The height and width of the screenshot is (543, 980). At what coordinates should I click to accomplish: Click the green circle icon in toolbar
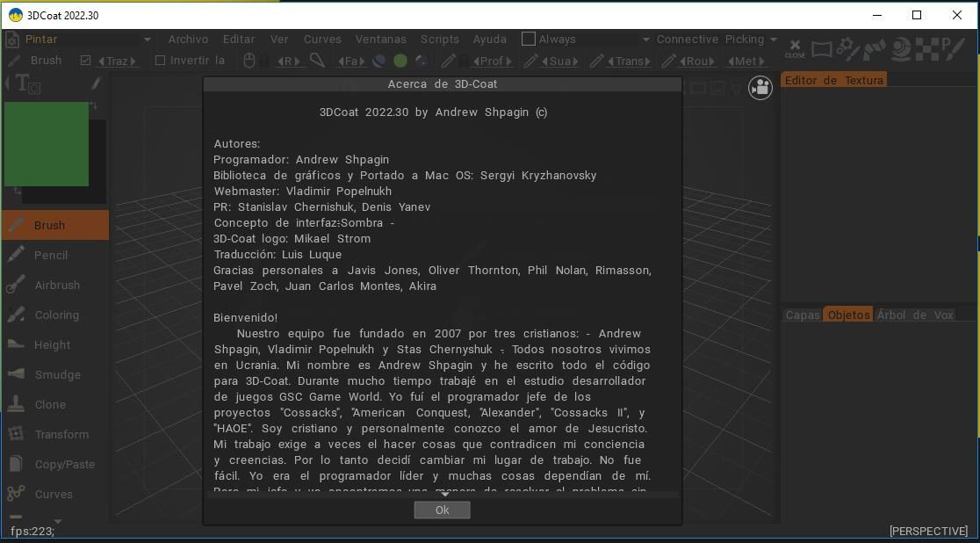[x=400, y=61]
